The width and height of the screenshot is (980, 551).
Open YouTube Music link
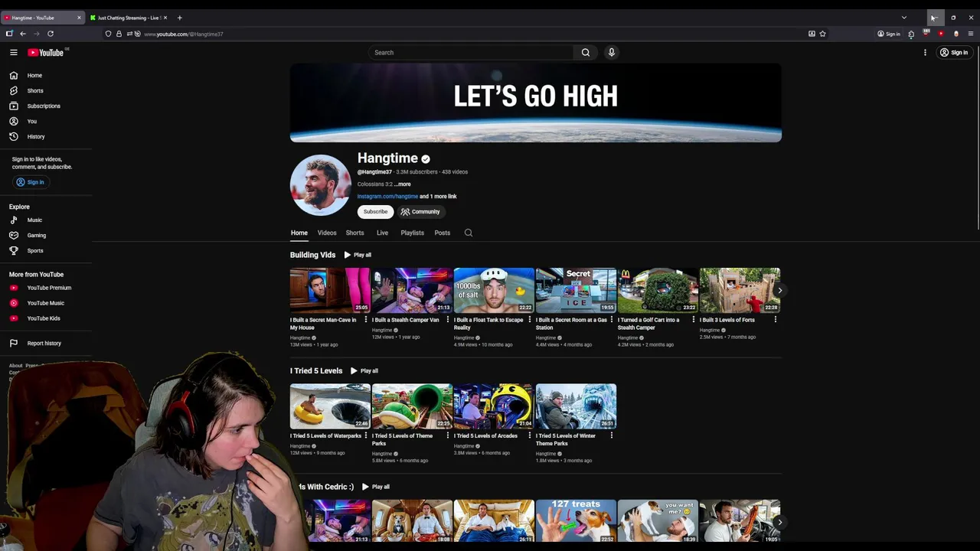46,303
